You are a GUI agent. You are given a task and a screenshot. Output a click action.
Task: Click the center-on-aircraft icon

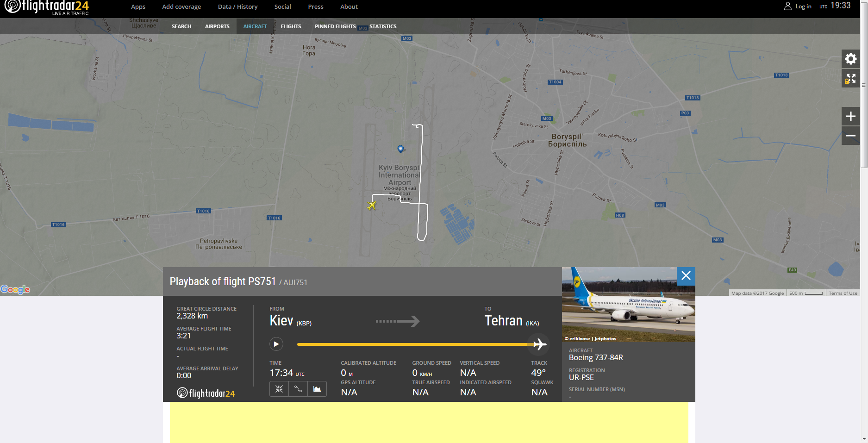[x=279, y=389]
